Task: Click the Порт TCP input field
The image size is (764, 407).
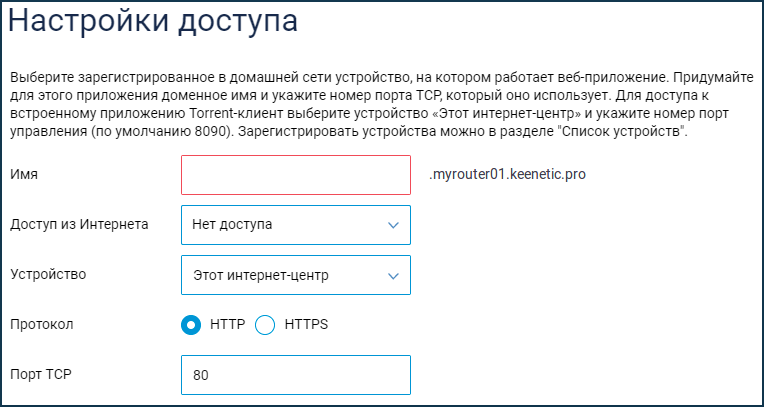Action: tap(296, 375)
